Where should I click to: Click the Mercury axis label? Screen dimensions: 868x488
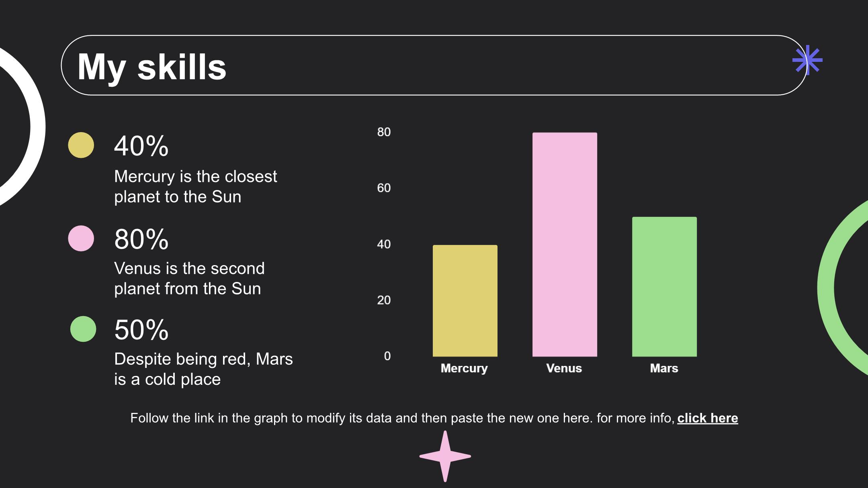point(464,368)
